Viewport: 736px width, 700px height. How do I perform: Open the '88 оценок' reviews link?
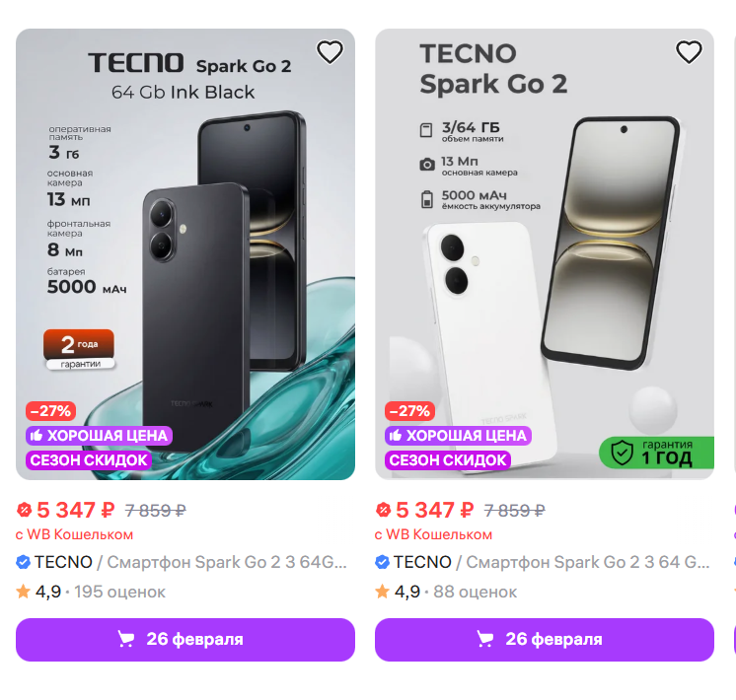[x=474, y=592]
